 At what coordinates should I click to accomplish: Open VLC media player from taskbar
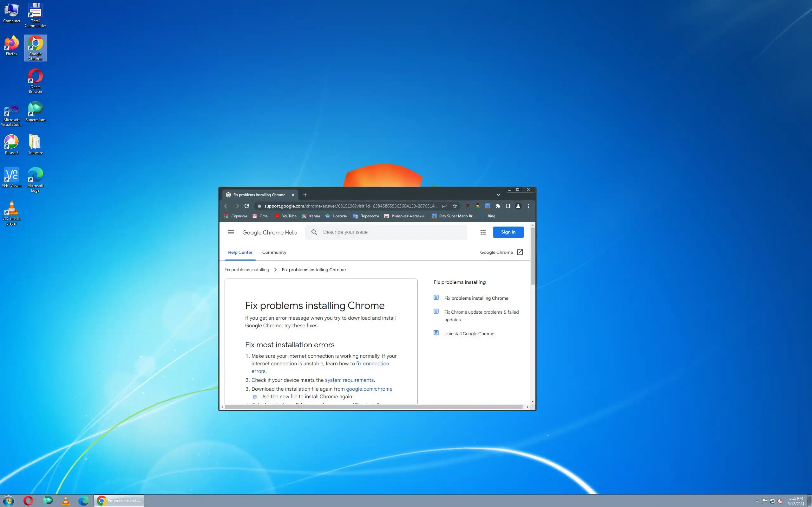pos(66,501)
